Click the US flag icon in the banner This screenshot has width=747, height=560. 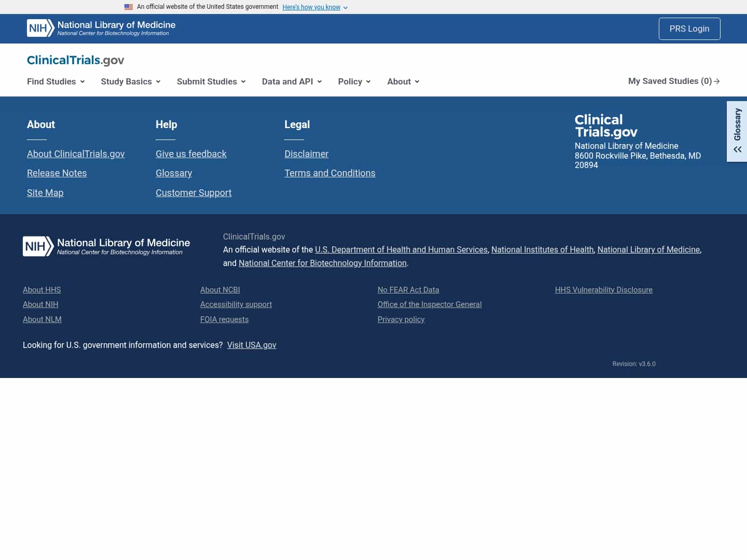pyautogui.click(x=129, y=7)
